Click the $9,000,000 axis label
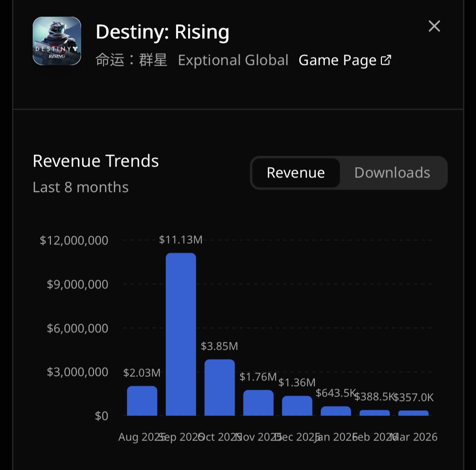Viewport: 476px width, 470px height. point(78,284)
